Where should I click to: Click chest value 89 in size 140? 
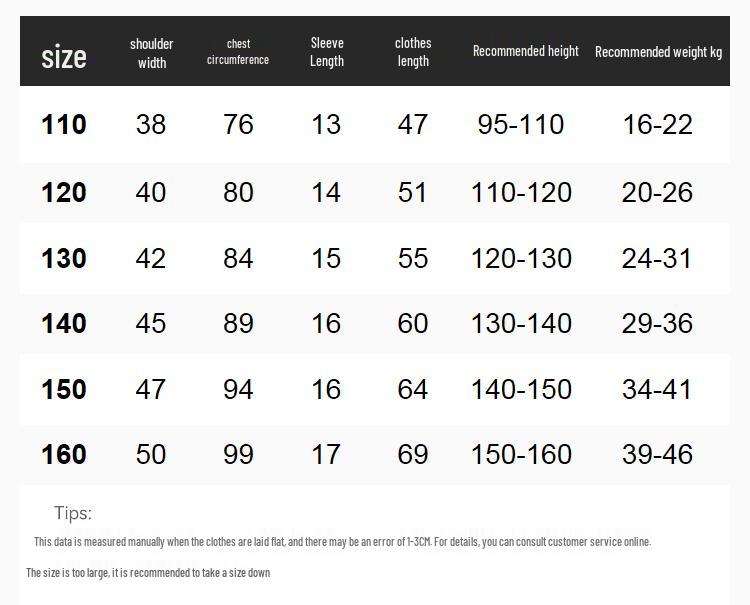coord(238,323)
